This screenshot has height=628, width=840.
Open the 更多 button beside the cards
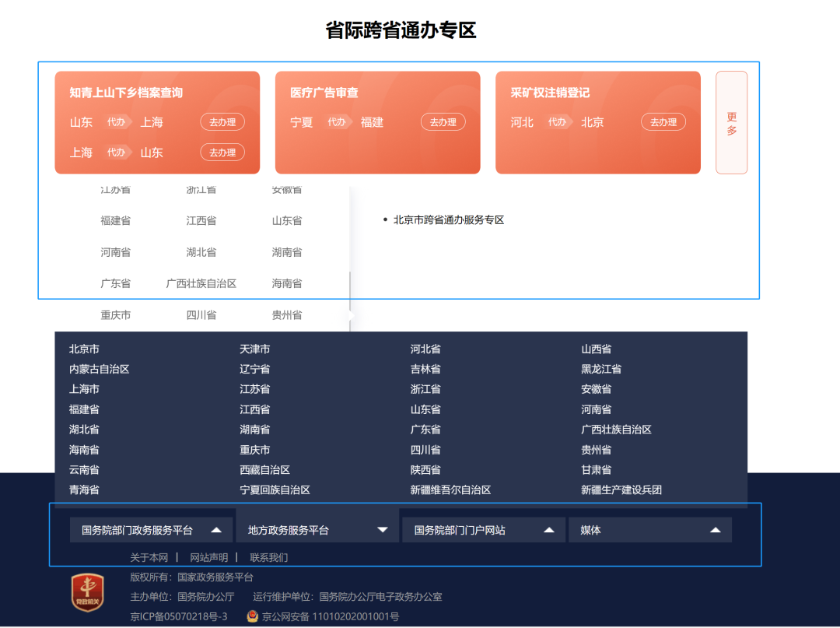(731, 123)
